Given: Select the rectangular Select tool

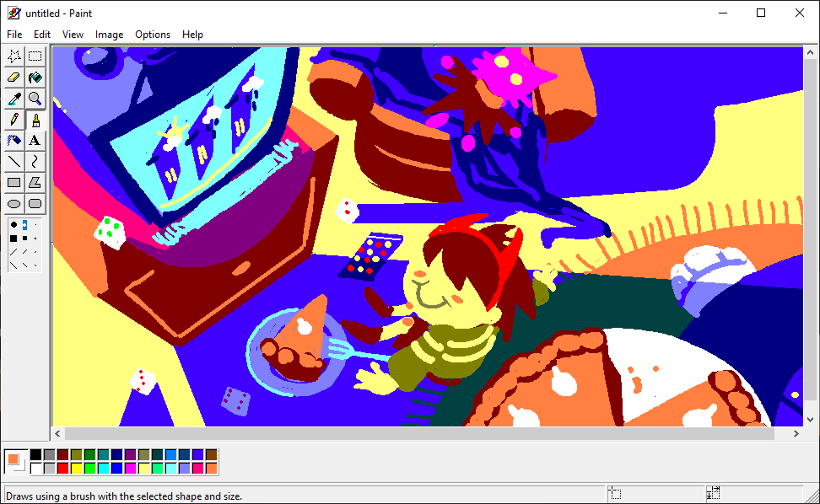Looking at the screenshot, I should (x=35, y=56).
